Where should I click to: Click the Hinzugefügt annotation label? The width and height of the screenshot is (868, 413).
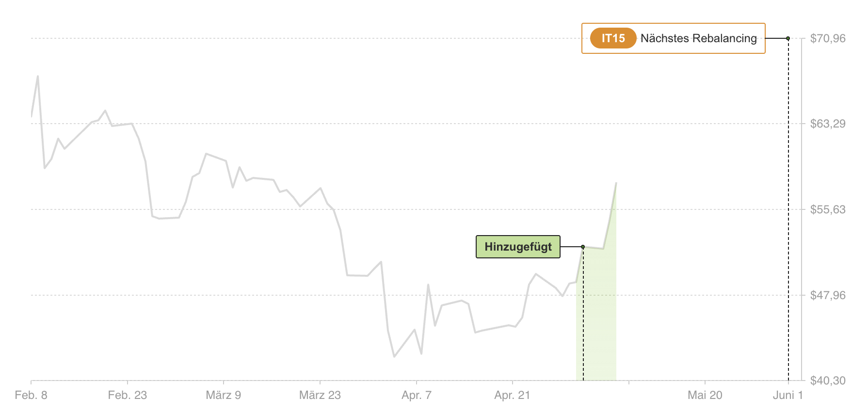point(518,247)
